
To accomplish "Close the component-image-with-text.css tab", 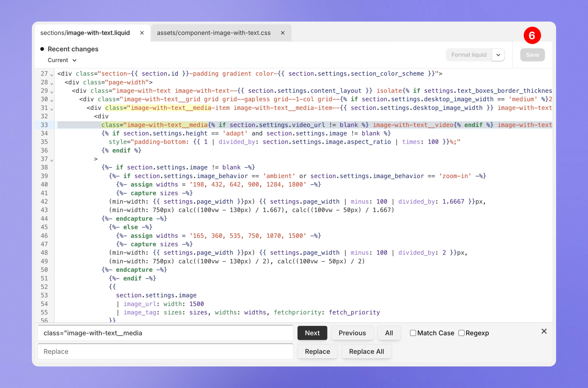I will click(x=283, y=33).
